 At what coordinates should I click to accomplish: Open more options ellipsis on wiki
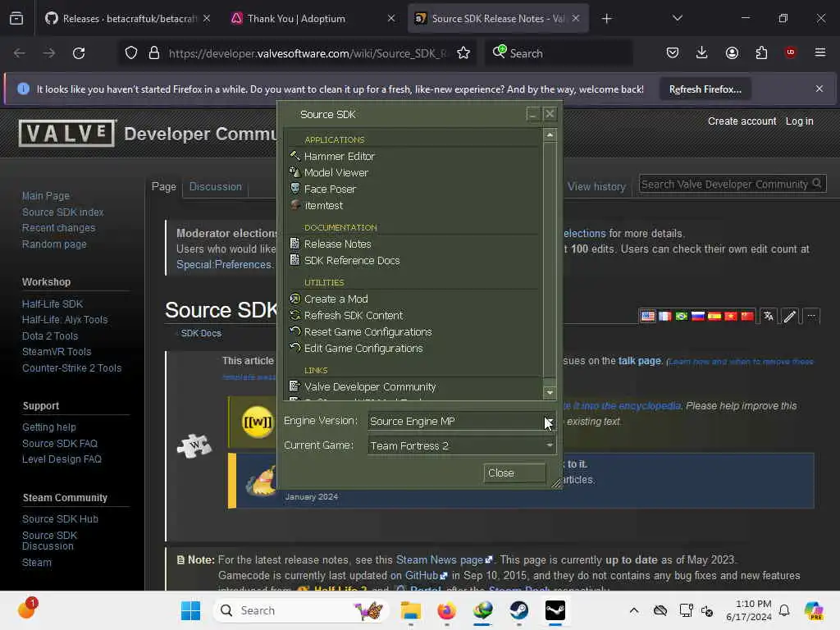pyautogui.click(x=811, y=316)
